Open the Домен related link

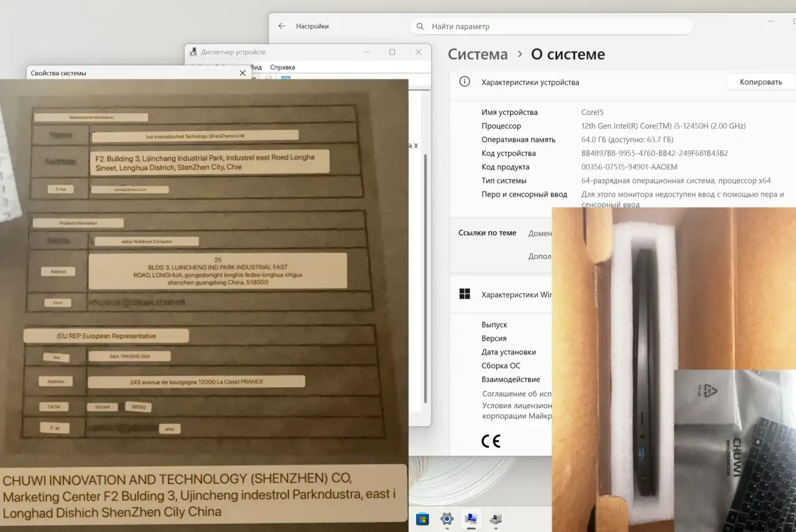point(540,234)
